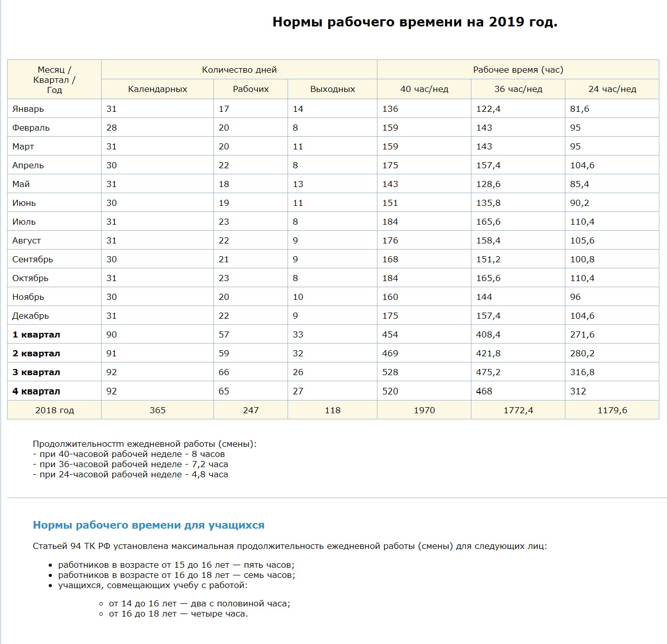Select the 1772,4 total in 36-hour column
Viewport: 667px width, 644px height.
coord(518,410)
